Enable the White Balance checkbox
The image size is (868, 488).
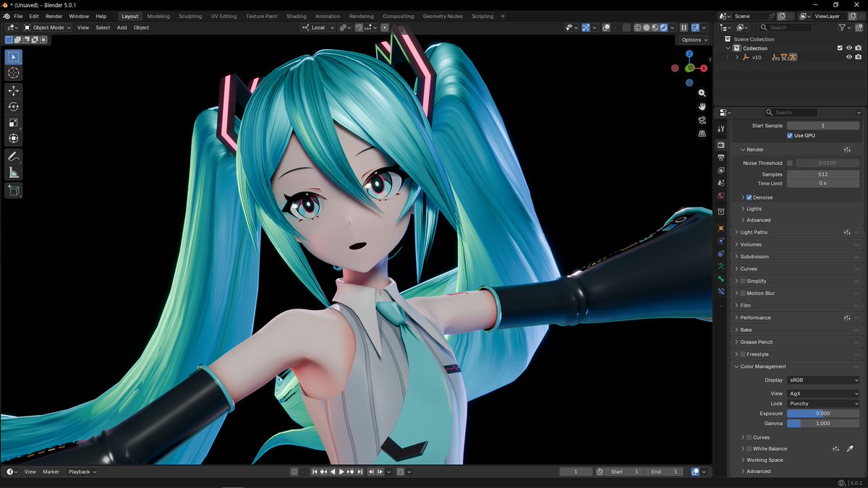pos(749,449)
